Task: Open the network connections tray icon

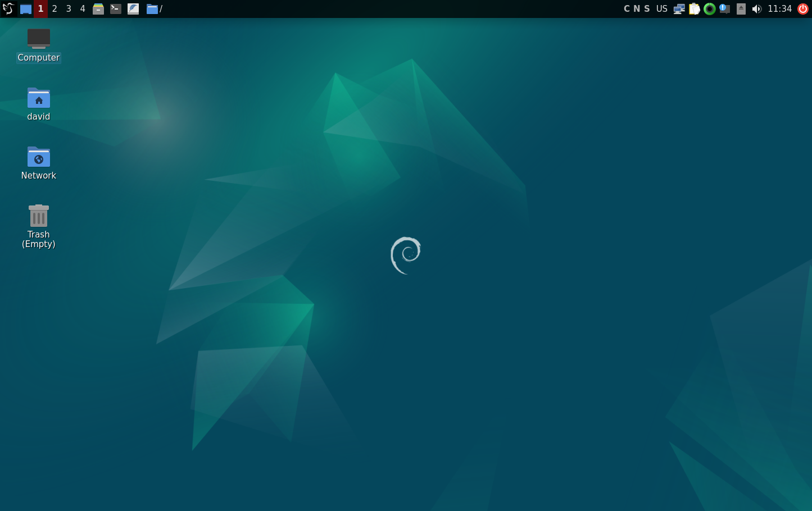Action: pos(679,9)
